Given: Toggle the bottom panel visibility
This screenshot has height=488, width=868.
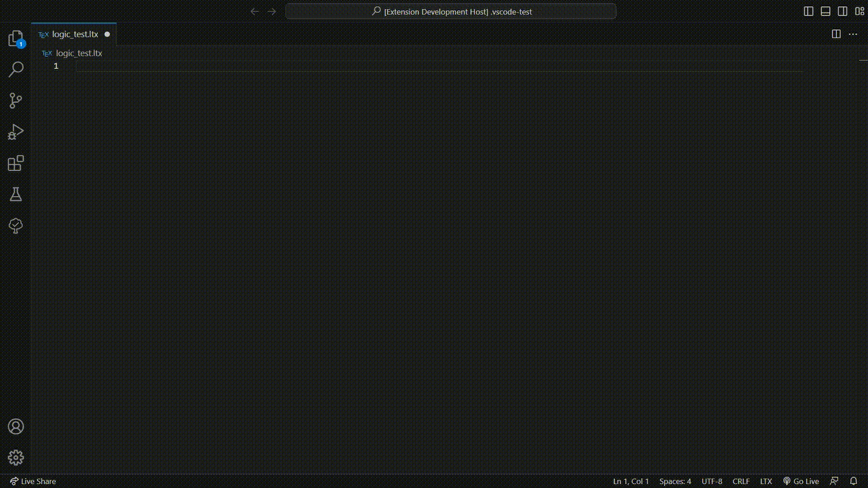Looking at the screenshot, I should tap(825, 12).
